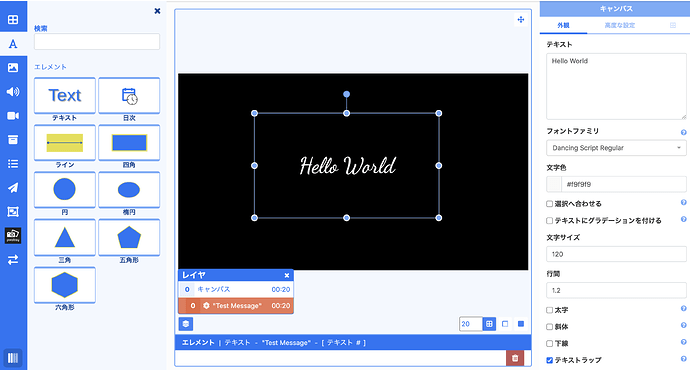This screenshot has width=690, height=370.
Task: Toggle the grid icon next to 20
Action: click(489, 324)
